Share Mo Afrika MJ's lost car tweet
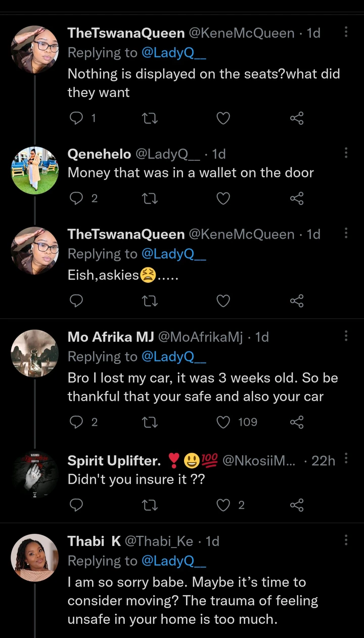Image resolution: width=364 pixels, height=638 pixels. click(297, 422)
